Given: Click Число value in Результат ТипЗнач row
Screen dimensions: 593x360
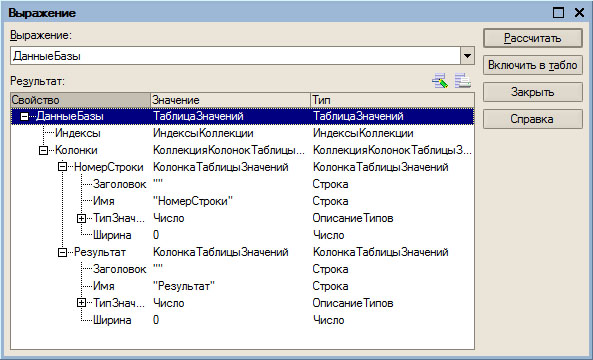Looking at the screenshot, I should [169, 303].
